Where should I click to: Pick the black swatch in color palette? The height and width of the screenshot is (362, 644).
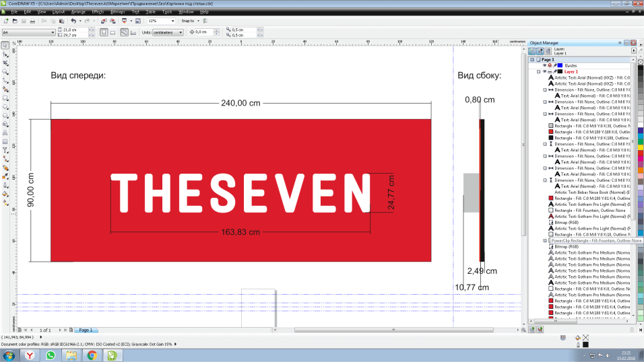[x=641, y=67]
